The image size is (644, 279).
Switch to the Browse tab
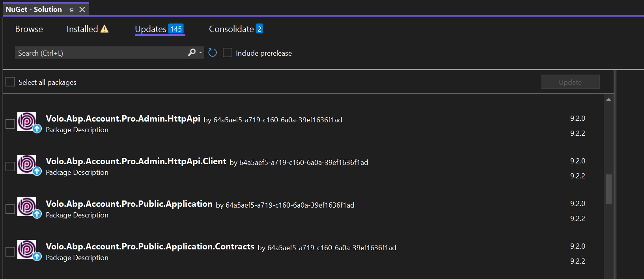(x=29, y=29)
